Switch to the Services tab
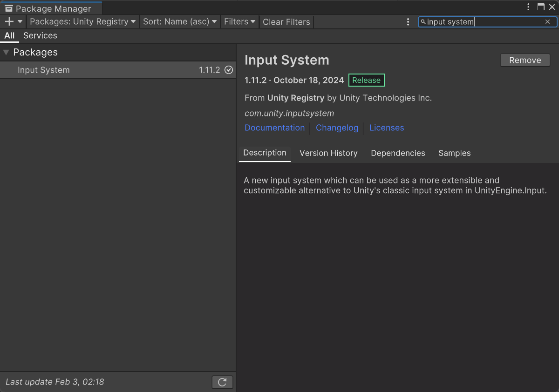This screenshot has width=559, height=392. 40,35
